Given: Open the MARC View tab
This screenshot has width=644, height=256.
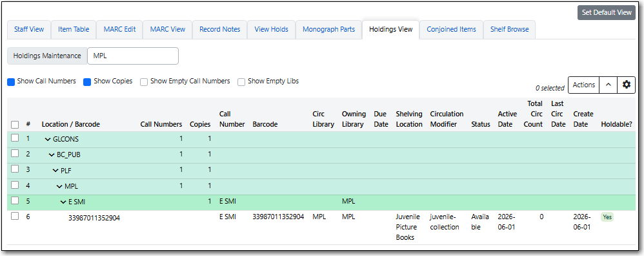Looking at the screenshot, I should [168, 30].
